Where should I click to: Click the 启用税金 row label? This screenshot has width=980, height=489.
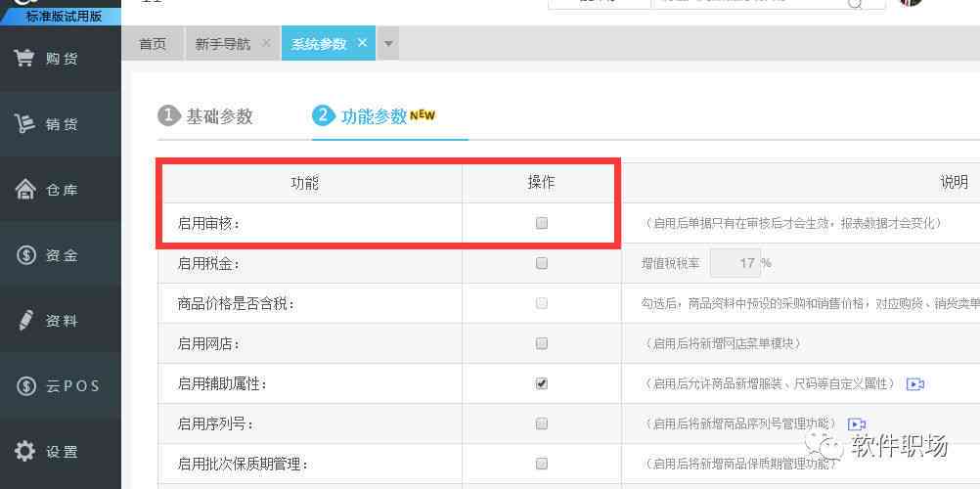(208, 263)
